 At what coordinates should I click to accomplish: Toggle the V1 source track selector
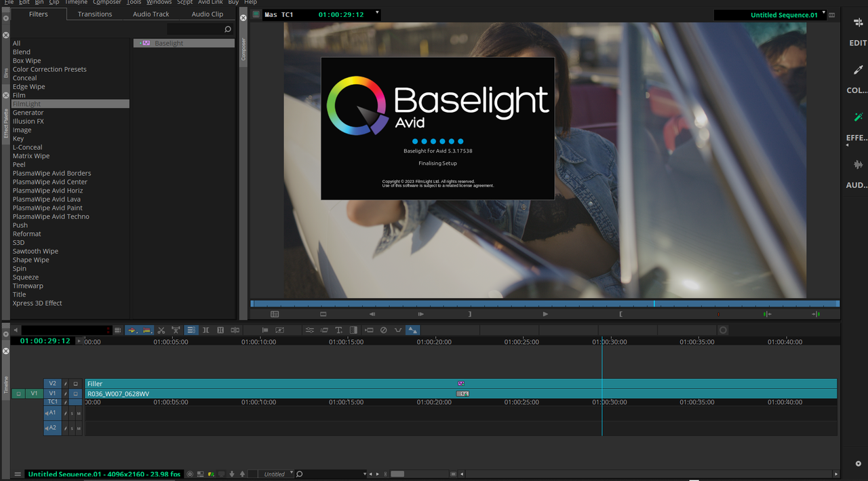click(x=34, y=393)
